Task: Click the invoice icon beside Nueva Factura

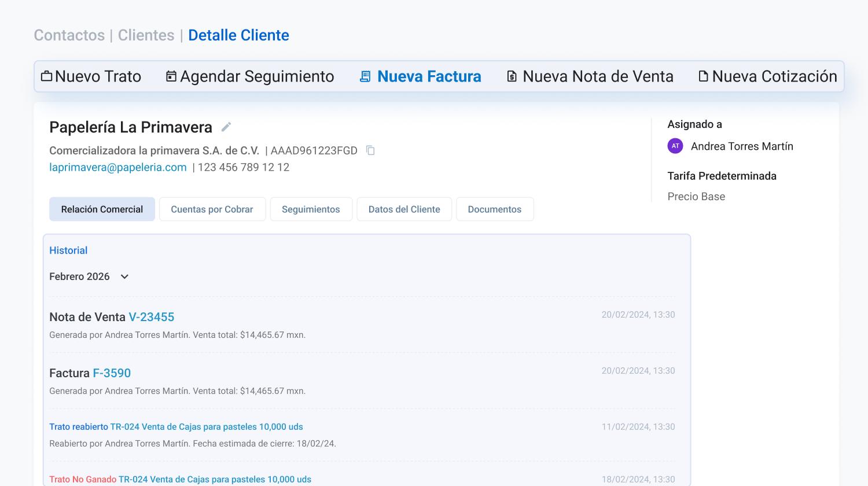Action: point(365,76)
